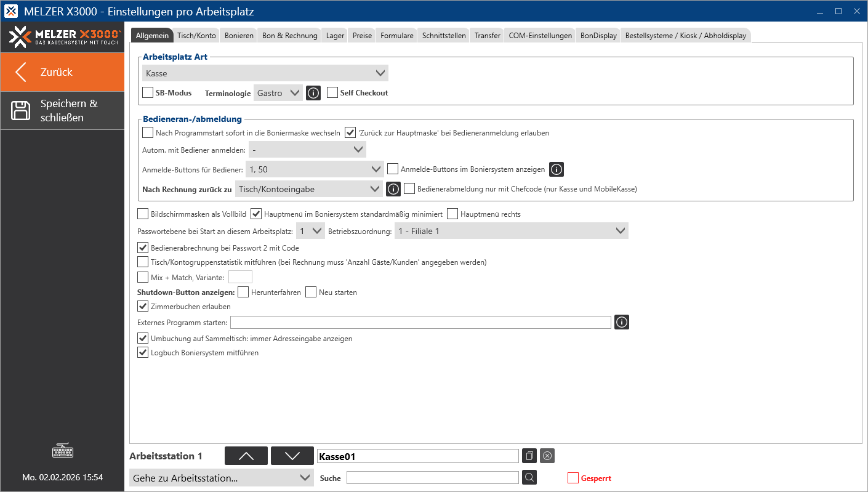Image resolution: width=868 pixels, height=492 pixels.
Task: Click Speichern & schließen
Action: tap(62, 111)
